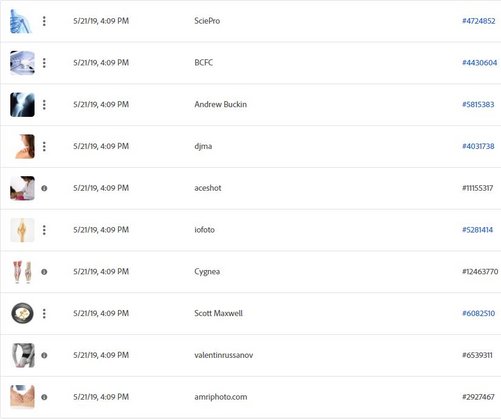Open more options for Andrew Buckin row
This screenshot has width=501, height=419.
(x=44, y=105)
